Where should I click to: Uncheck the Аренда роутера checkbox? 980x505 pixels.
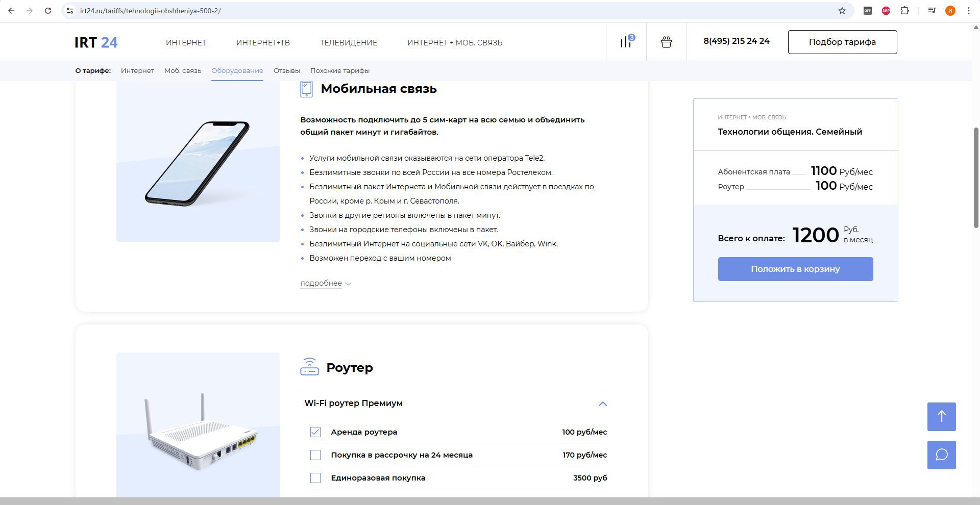coord(315,432)
